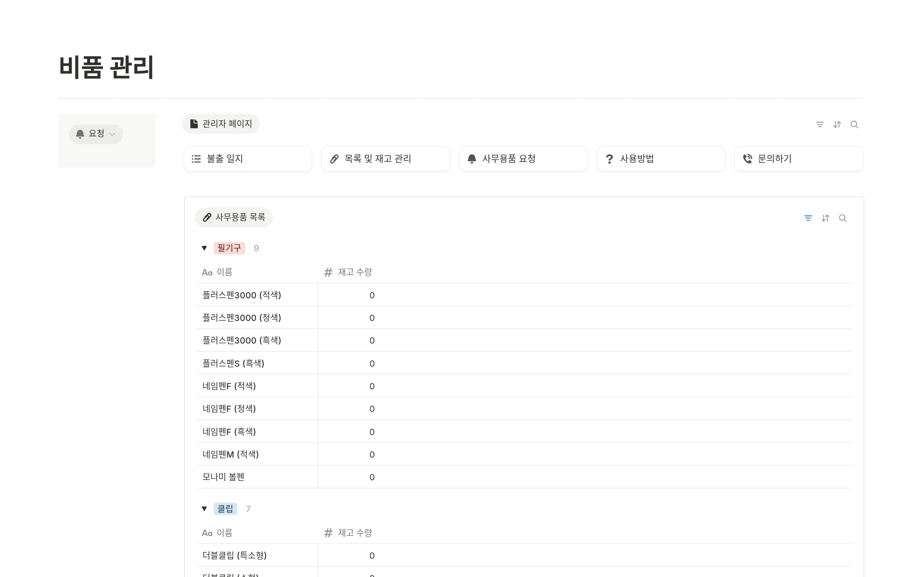This screenshot has height=577, width=924.
Task: Open the 사무용품 요청 card
Action: tap(523, 159)
